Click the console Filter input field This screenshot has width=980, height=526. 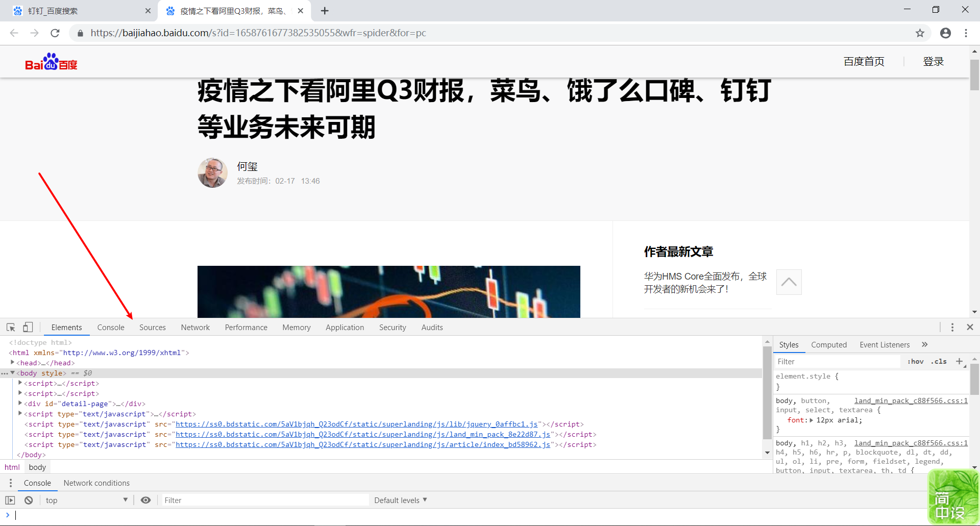coord(265,500)
